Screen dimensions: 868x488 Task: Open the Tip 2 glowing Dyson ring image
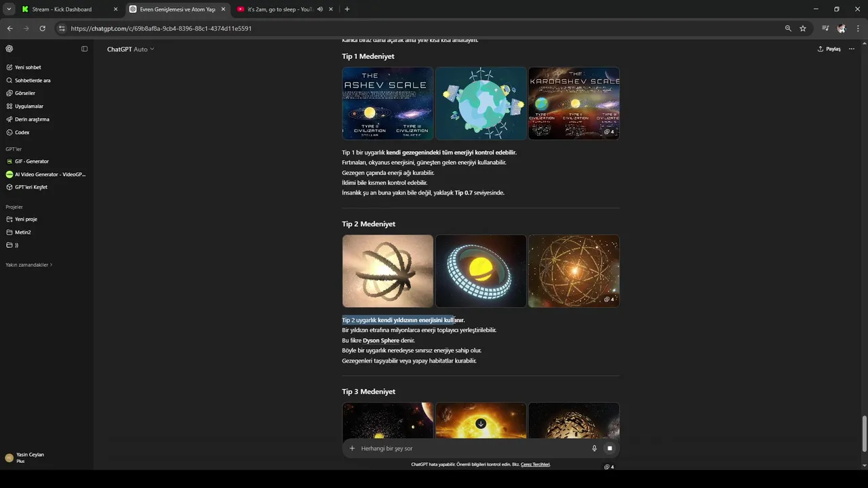click(x=481, y=271)
